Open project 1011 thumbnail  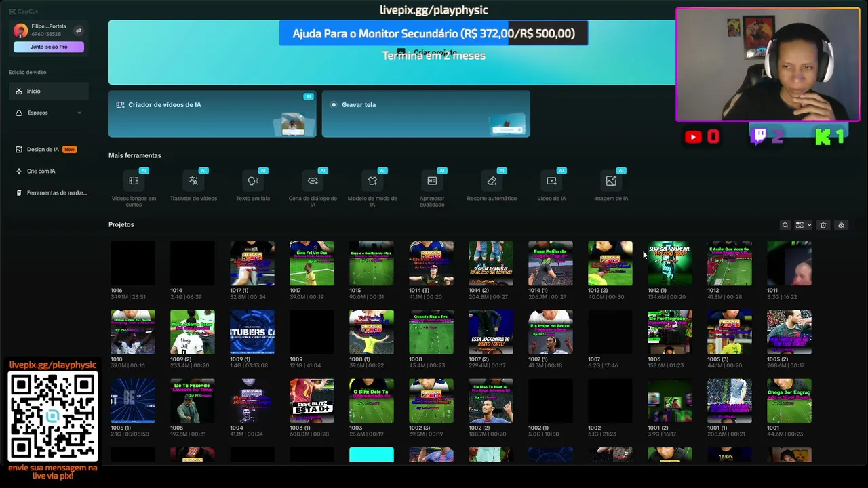pyautogui.click(x=789, y=263)
